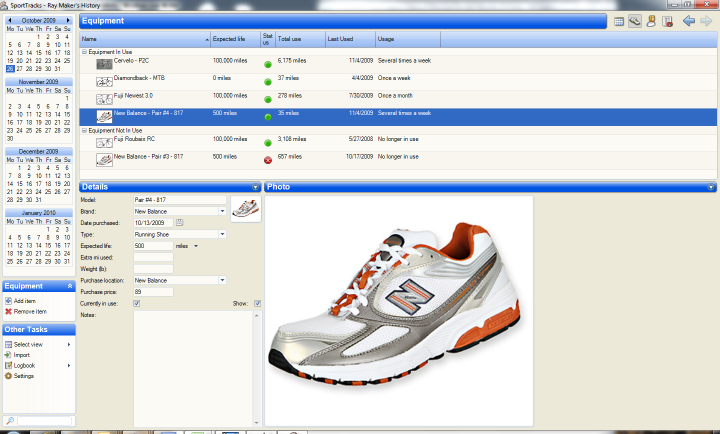
Task: Select the Fuji Roubaix RC row name
Action: (135, 139)
